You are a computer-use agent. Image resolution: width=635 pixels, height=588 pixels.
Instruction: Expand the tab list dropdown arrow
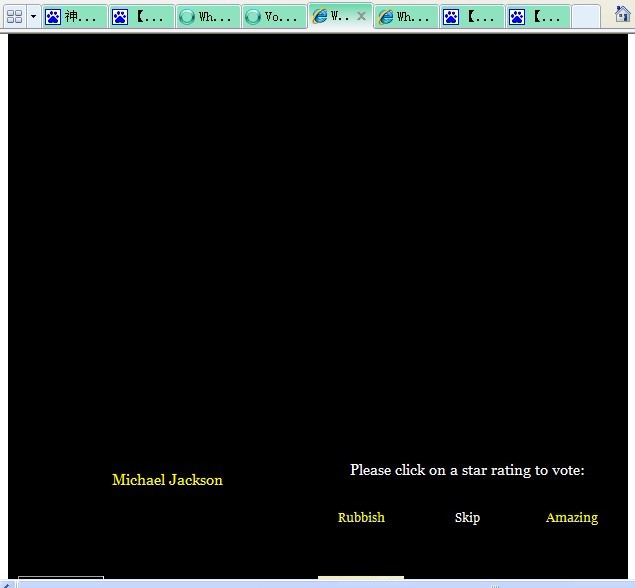33,17
